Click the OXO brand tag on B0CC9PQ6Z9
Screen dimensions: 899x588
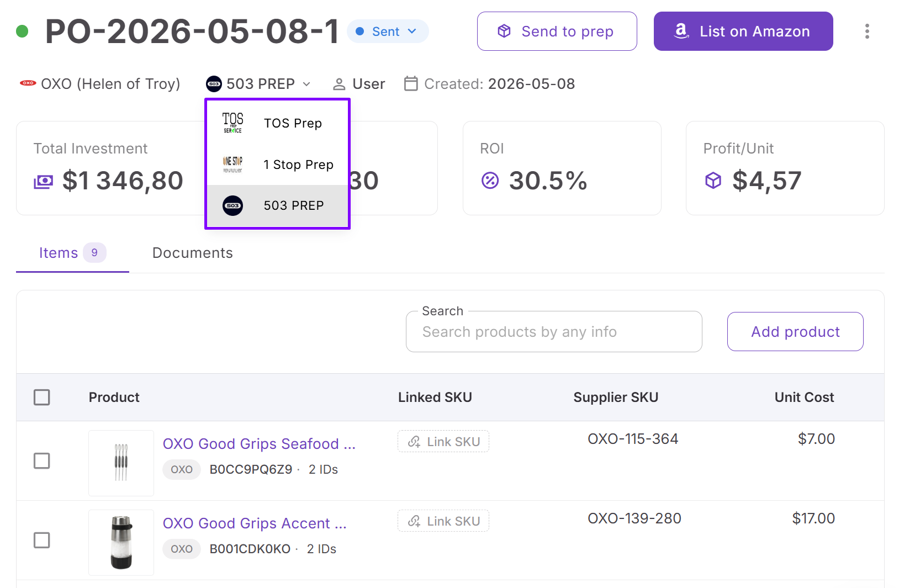tap(182, 469)
